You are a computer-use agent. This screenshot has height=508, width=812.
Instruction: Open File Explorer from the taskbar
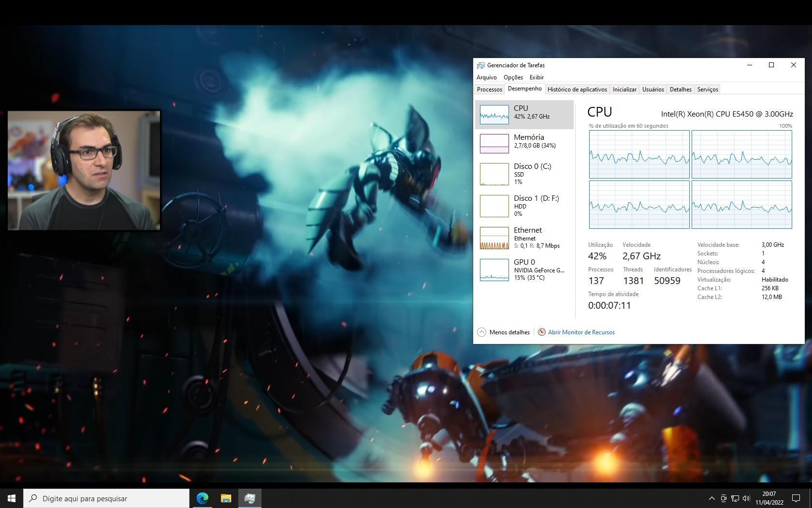(x=226, y=498)
